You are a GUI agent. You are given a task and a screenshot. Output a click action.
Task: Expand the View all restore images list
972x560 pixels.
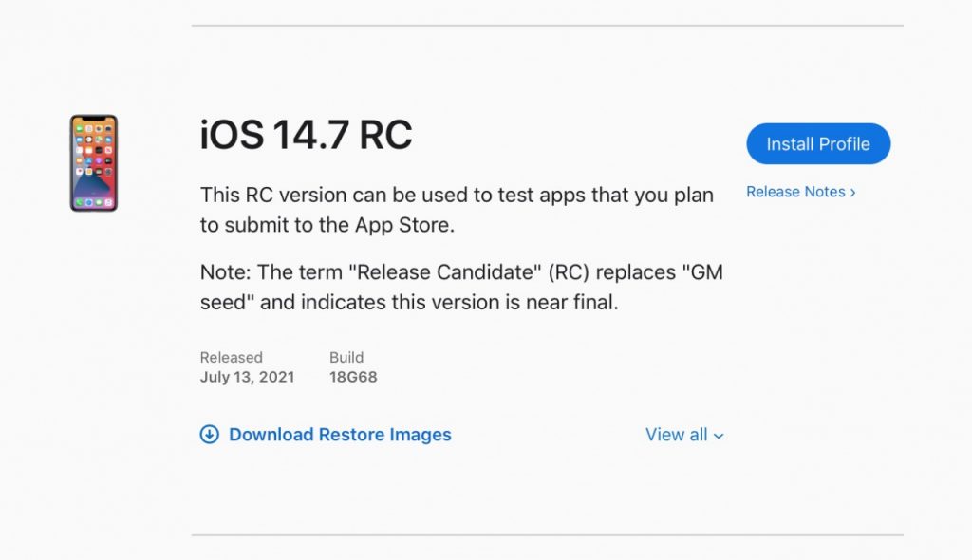[x=684, y=435]
